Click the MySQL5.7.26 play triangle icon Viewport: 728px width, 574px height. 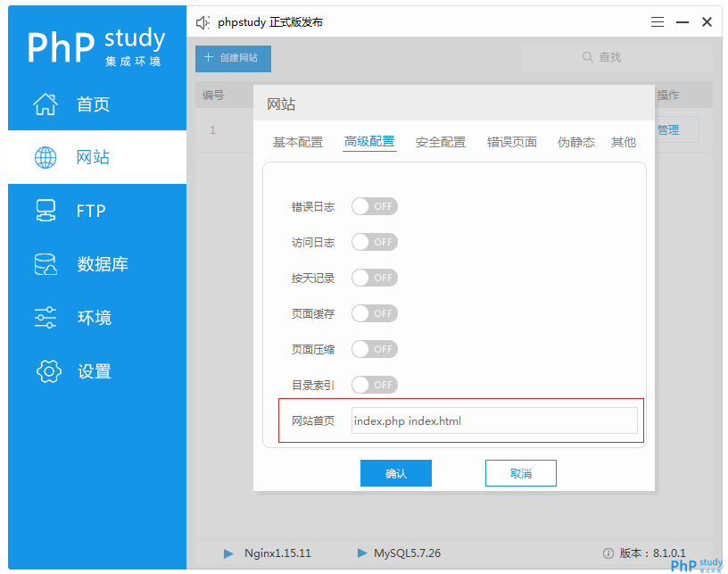coord(362,553)
